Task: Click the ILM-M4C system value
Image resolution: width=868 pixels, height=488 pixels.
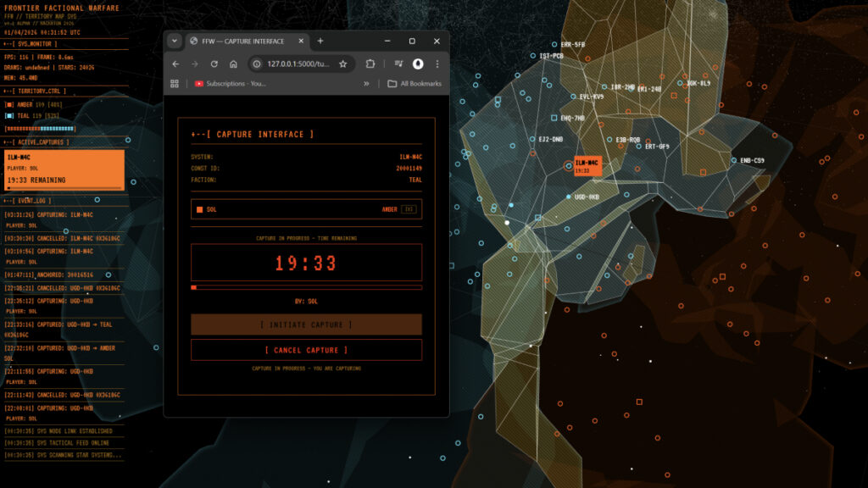Action: coord(410,157)
